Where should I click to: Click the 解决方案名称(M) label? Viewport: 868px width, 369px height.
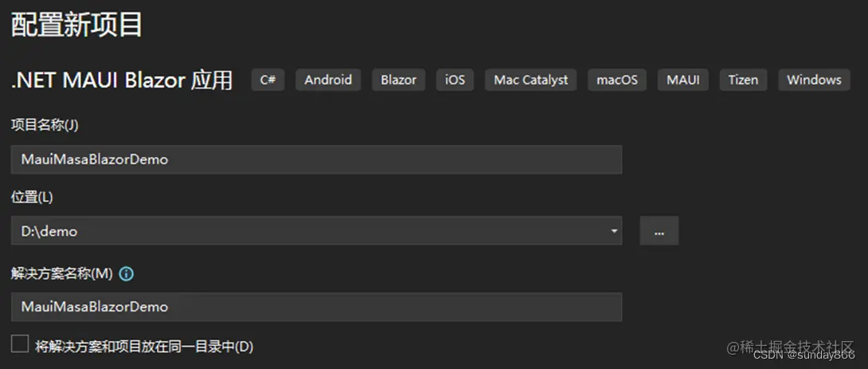(x=62, y=273)
